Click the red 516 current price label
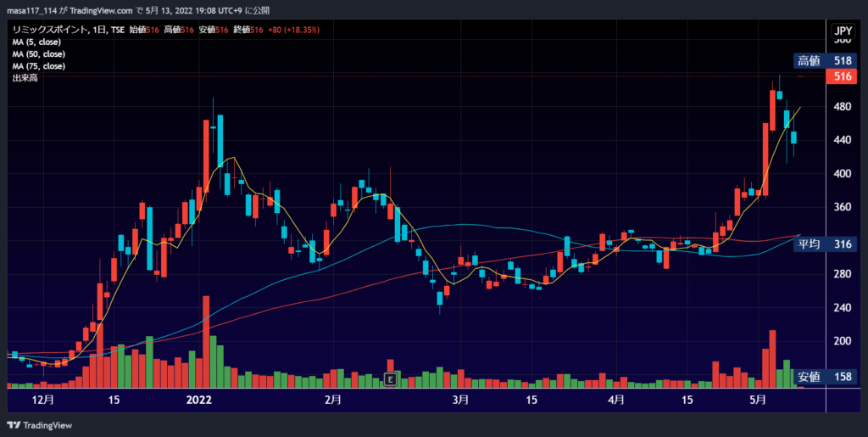This screenshot has width=868, height=437. (x=842, y=76)
